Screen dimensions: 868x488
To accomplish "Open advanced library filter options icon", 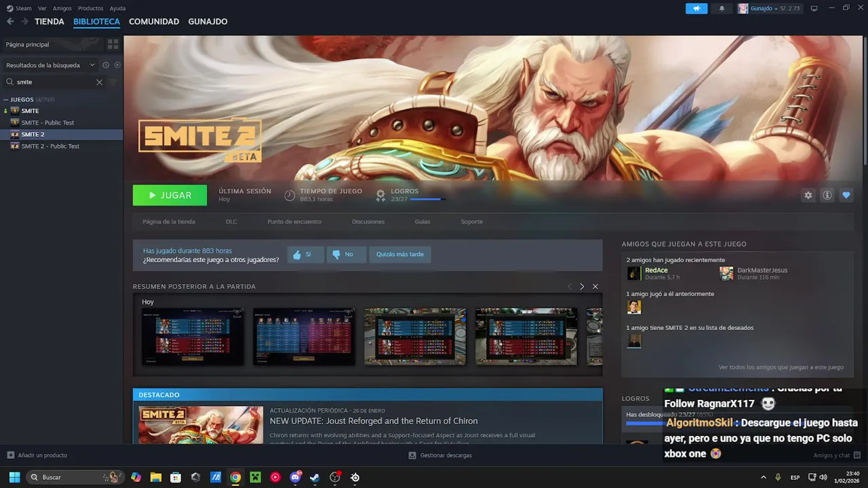I will 113,82.
